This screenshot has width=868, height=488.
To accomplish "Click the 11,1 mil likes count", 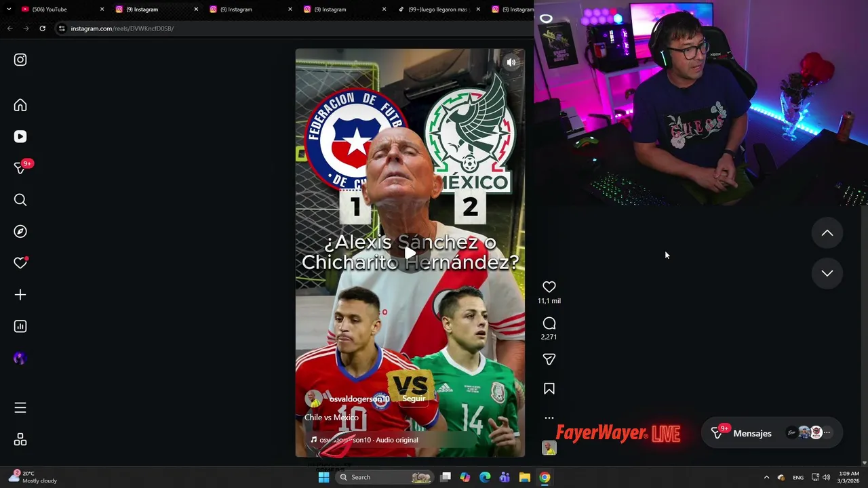I will 549,301.
